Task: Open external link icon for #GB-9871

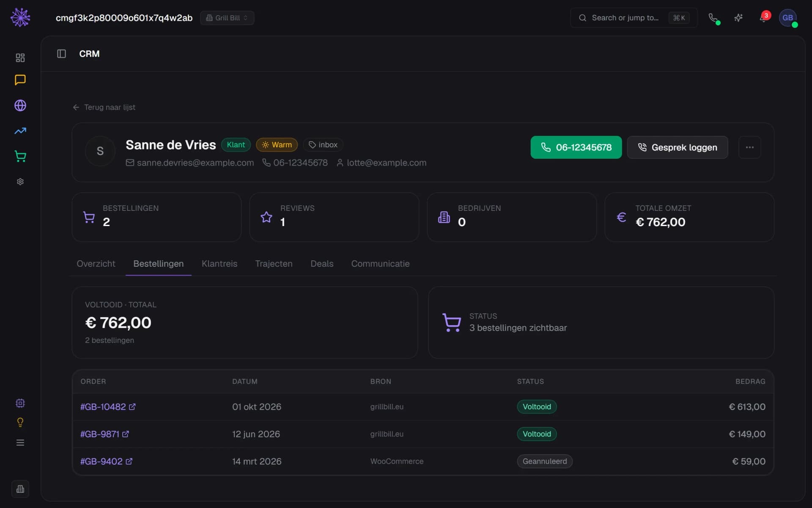Action: 126,434
